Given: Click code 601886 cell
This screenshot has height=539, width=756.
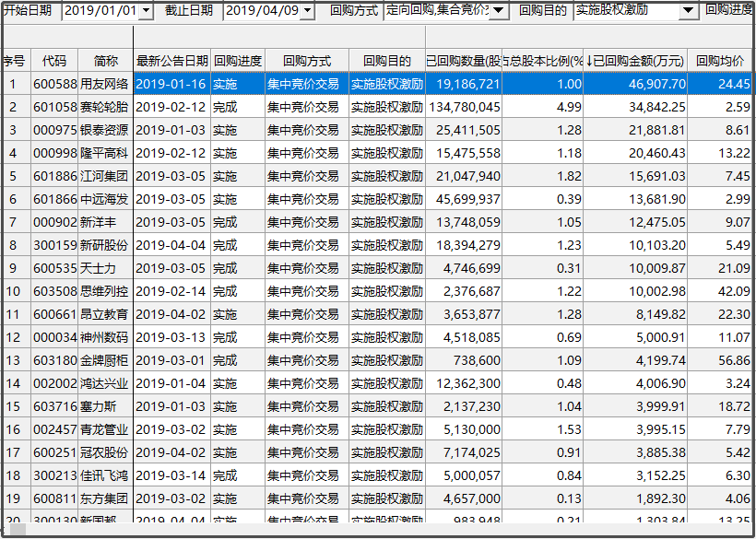Looking at the screenshot, I should point(54,176).
